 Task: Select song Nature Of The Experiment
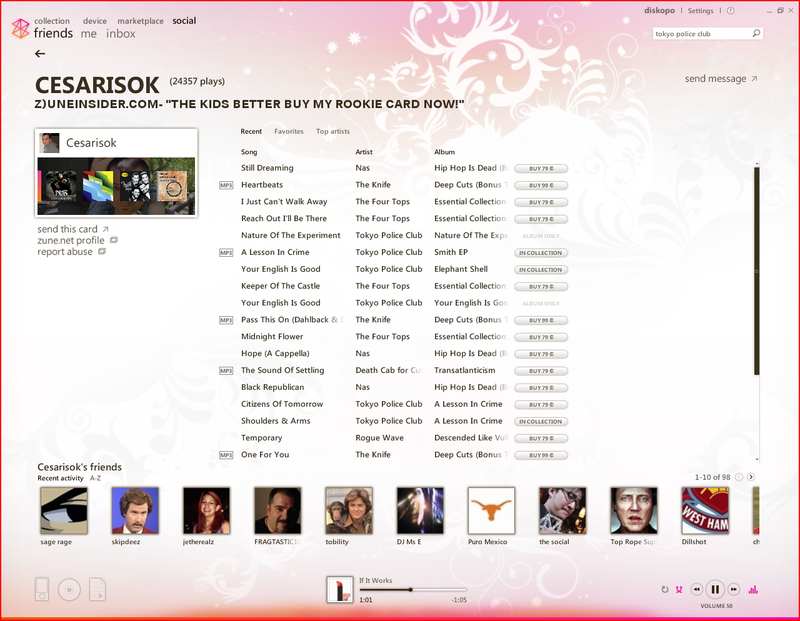(x=290, y=235)
